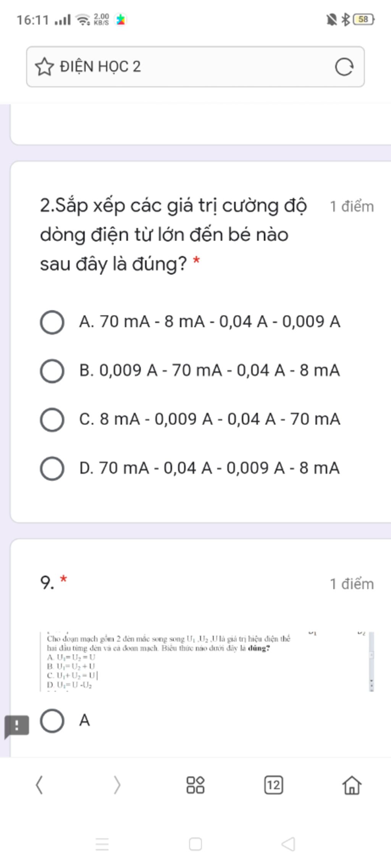391x868 pixels.
Task: Go back with the browser back arrow
Action: click(x=39, y=786)
